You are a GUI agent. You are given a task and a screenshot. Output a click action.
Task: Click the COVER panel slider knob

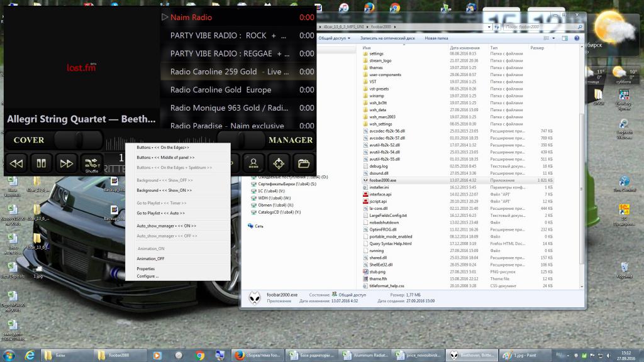click(x=78, y=140)
